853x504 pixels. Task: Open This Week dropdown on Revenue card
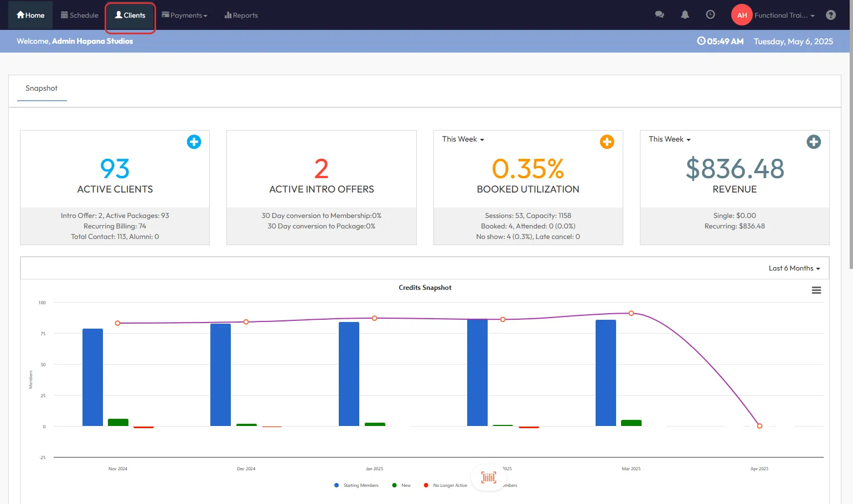[669, 139]
